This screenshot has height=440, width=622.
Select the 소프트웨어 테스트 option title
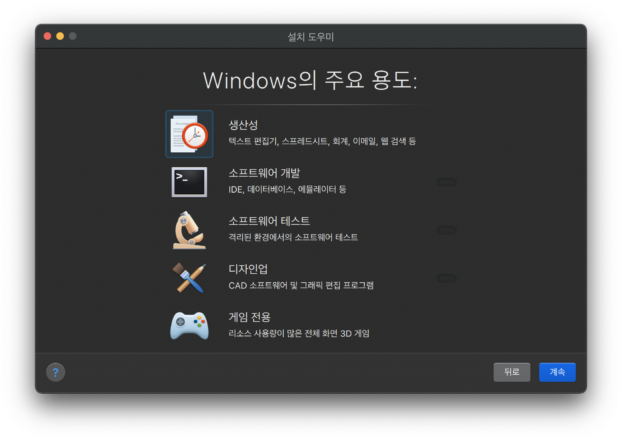[x=268, y=220]
